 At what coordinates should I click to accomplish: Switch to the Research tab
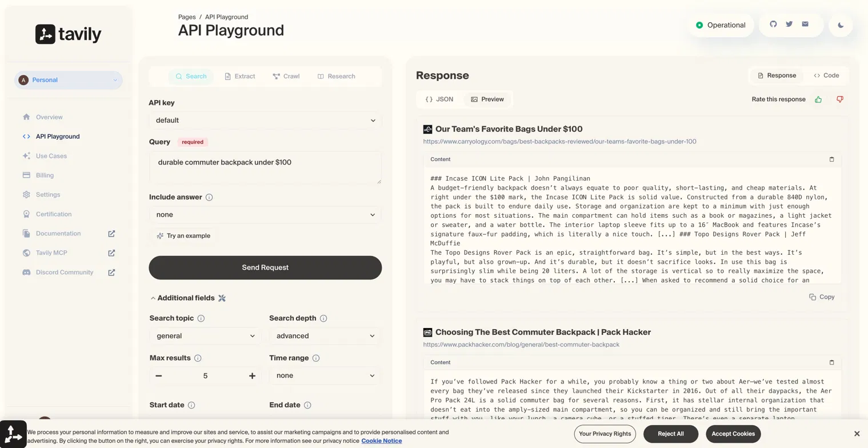pyautogui.click(x=337, y=76)
